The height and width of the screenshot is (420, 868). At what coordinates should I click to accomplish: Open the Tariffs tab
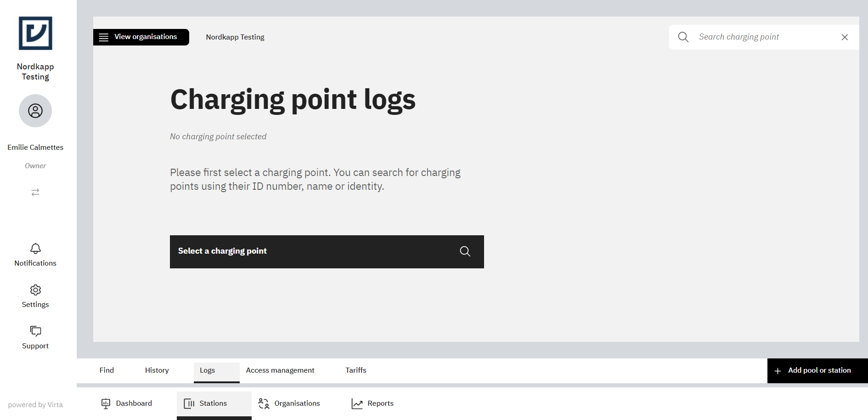pyautogui.click(x=356, y=370)
